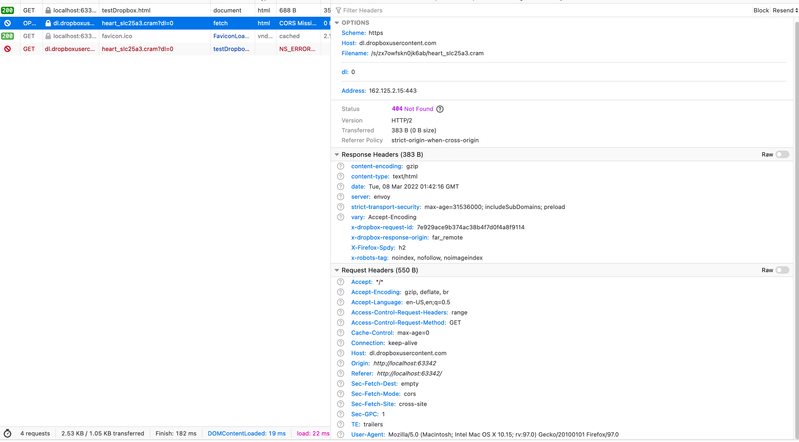Open help icon for Connection header
Image resolution: width=799 pixels, height=442 pixels.
point(340,343)
